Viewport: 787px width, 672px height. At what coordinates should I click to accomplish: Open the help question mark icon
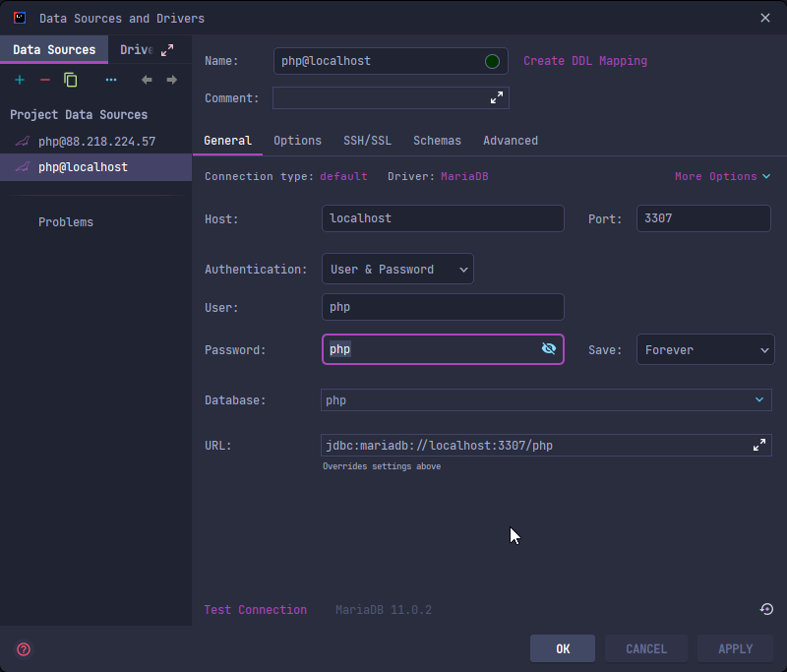[x=24, y=649]
